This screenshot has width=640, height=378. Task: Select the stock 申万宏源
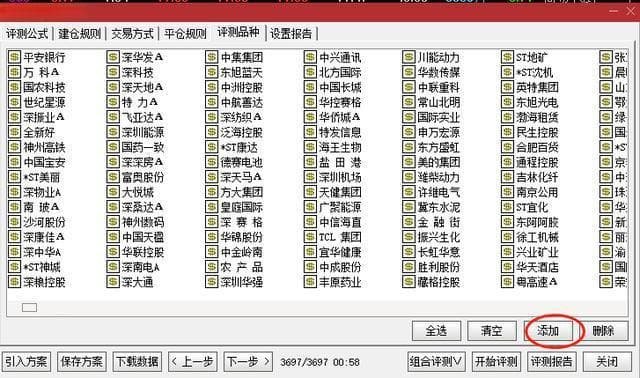(438, 132)
